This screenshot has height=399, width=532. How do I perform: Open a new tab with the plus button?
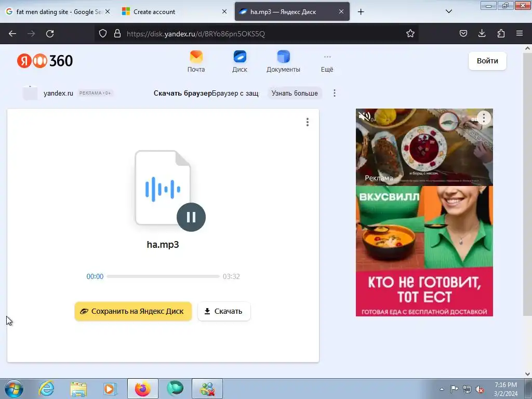coord(361,12)
